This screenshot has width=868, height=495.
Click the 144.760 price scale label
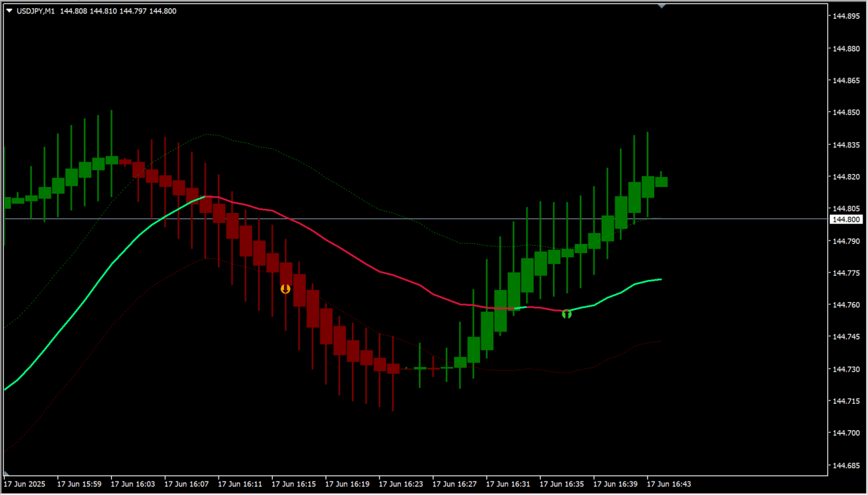point(846,305)
